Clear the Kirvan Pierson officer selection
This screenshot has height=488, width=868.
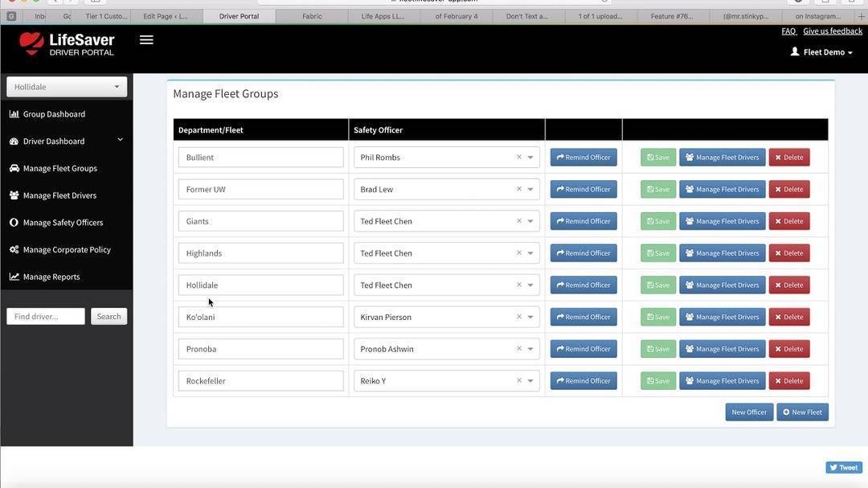(518, 317)
